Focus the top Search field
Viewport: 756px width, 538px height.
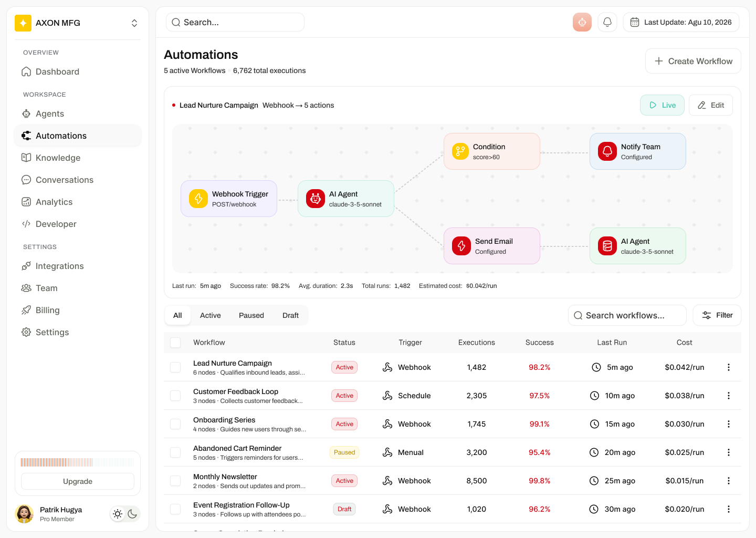pyautogui.click(x=235, y=22)
